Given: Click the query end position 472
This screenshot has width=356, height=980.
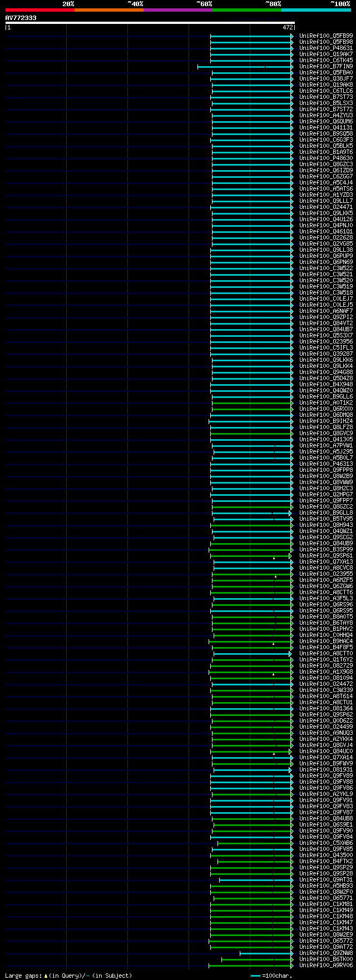Looking at the screenshot, I should [x=288, y=27].
